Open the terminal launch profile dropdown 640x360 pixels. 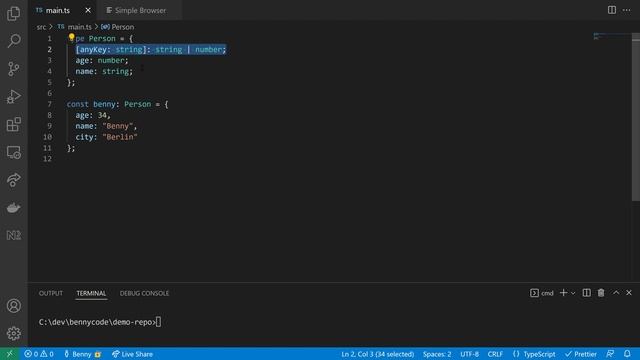573,293
